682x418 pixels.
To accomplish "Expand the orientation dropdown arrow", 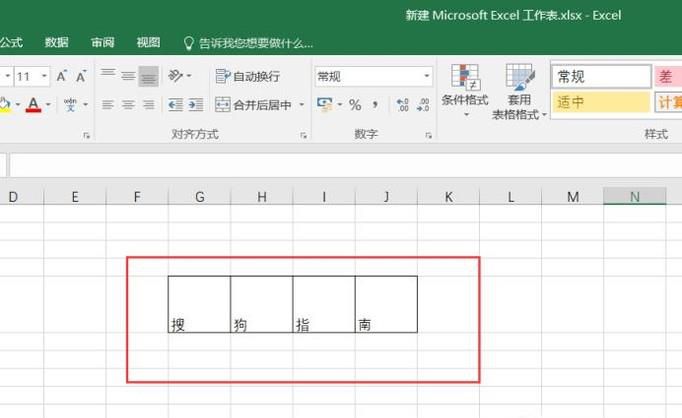I will pos(189,76).
